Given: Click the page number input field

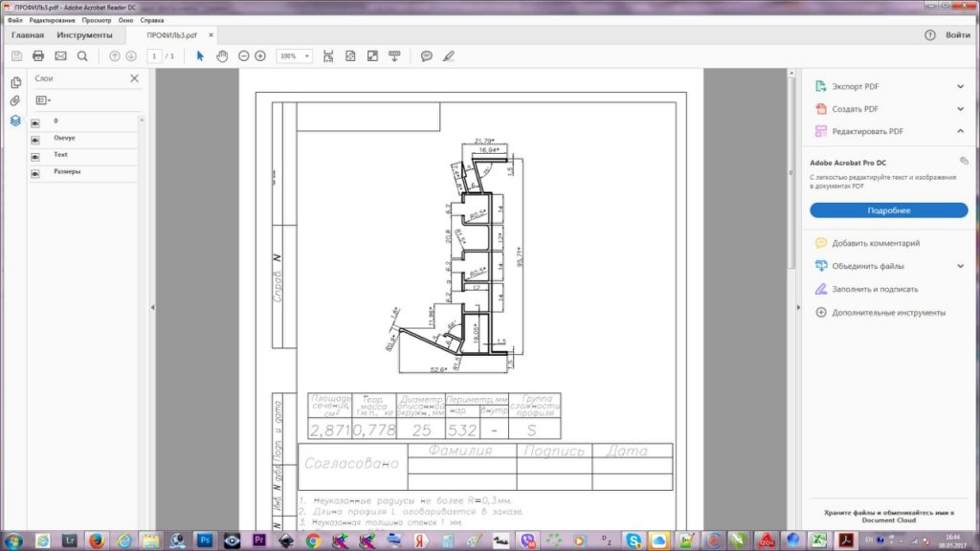Looking at the screenshot, I should (x=154, y=56).
